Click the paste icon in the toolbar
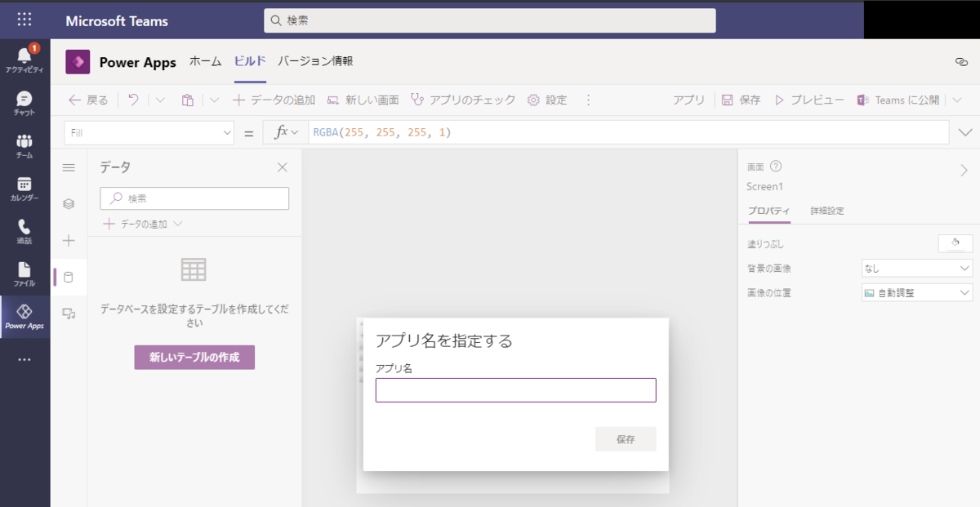 click(x=187, y=100)
